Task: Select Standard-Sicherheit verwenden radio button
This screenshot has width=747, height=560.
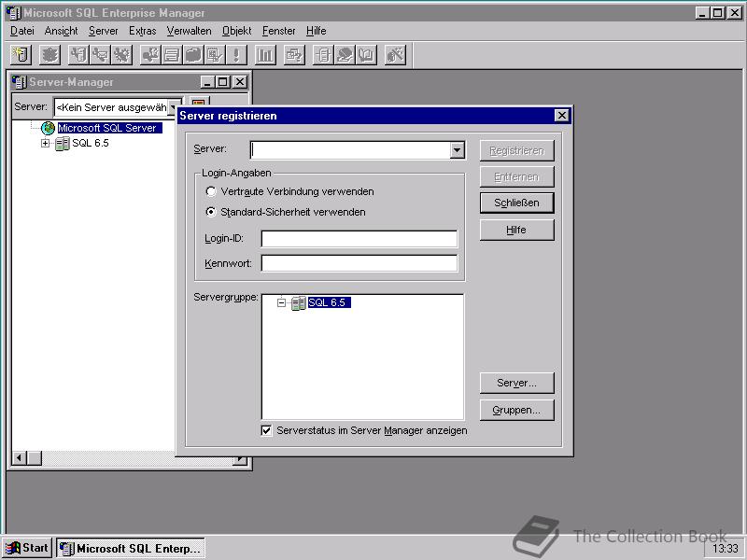Action: click(211, 212)
